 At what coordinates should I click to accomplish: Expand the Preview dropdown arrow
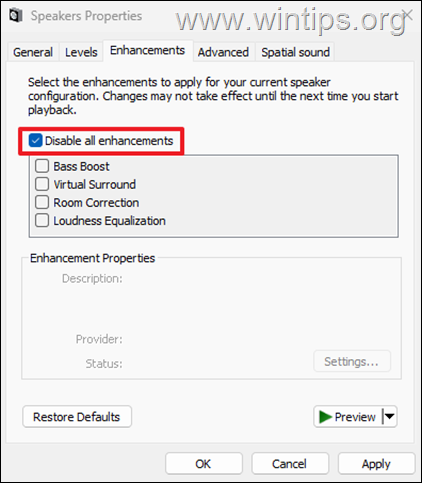[389, 417]
